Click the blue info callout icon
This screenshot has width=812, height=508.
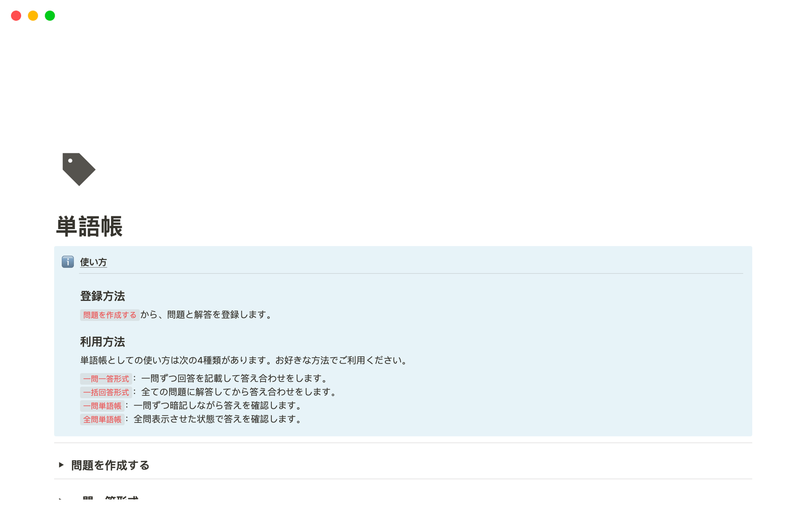tap(68, 262)
